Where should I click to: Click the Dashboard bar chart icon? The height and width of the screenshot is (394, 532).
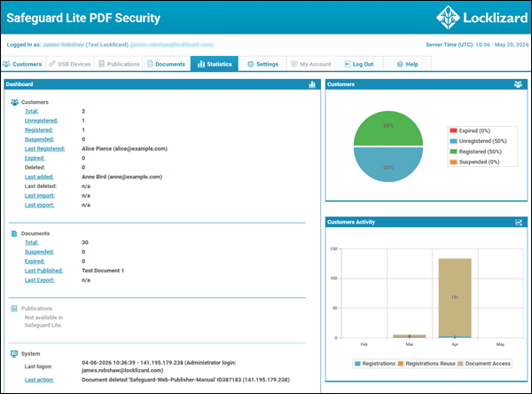coord(312,84)
